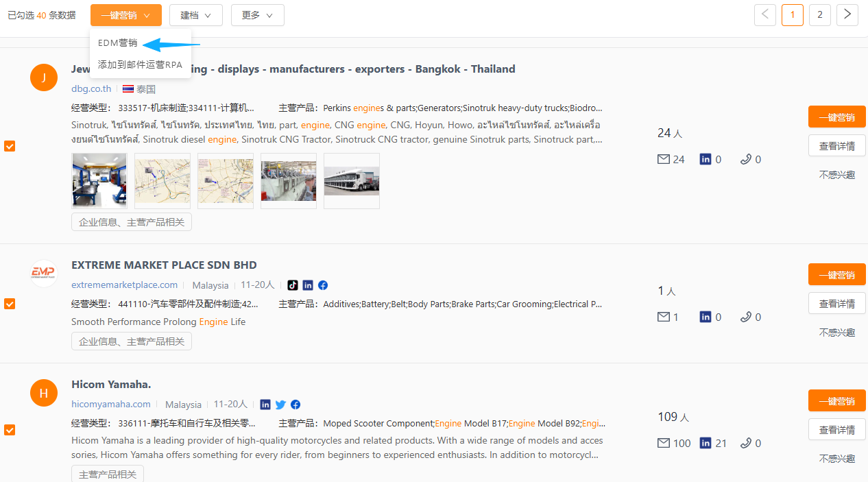Visit the dbg.co.th website link
Screen dimensions: 868x482
tap(91, 88)
